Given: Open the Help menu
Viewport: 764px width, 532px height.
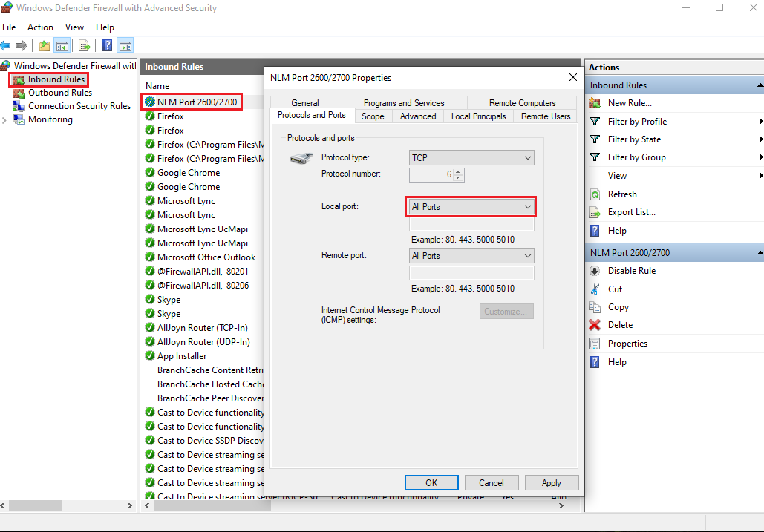Looking at the screenshot, I should click(105, 27).
